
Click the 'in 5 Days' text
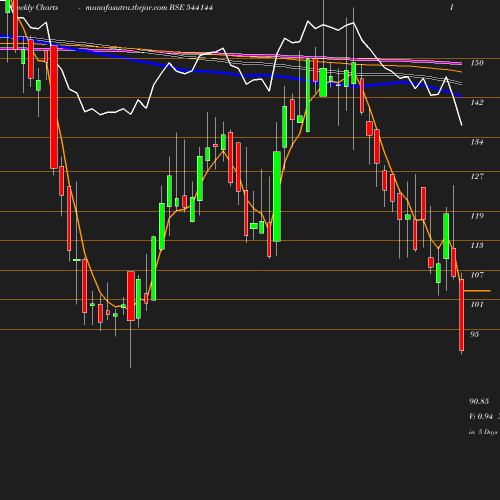[483, 432]
